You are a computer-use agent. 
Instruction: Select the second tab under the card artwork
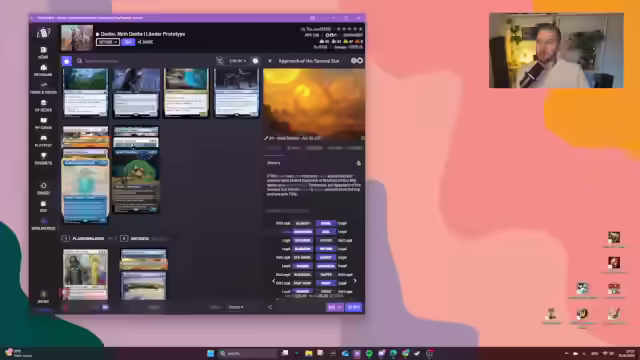click(x=294, y=148)
